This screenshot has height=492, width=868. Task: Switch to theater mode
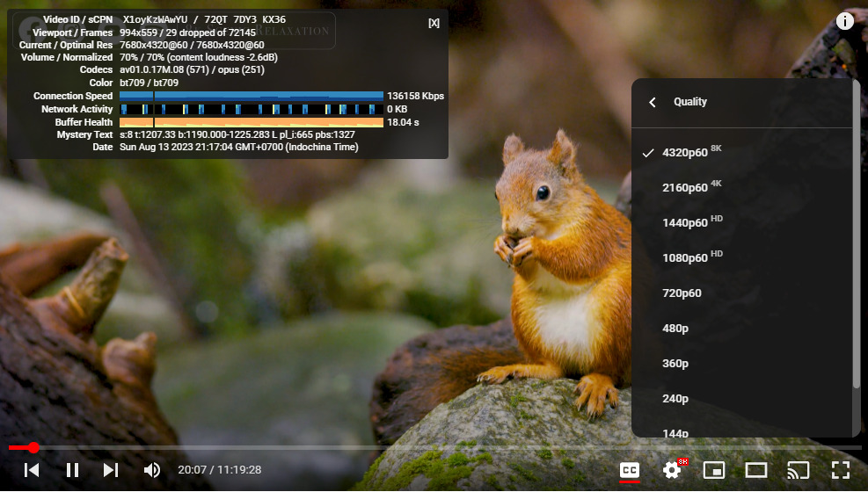point(755,470)
